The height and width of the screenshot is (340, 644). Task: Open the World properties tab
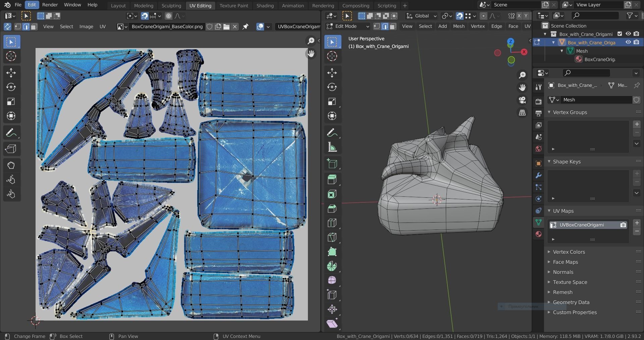click(538, 149)
